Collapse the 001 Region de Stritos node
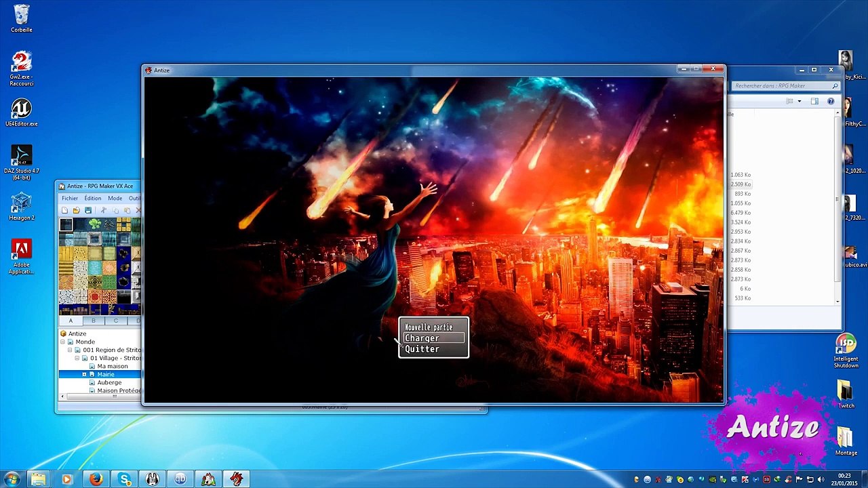This screenshot has width=868, height=488. pyautogui.click(x=70, y=350)
